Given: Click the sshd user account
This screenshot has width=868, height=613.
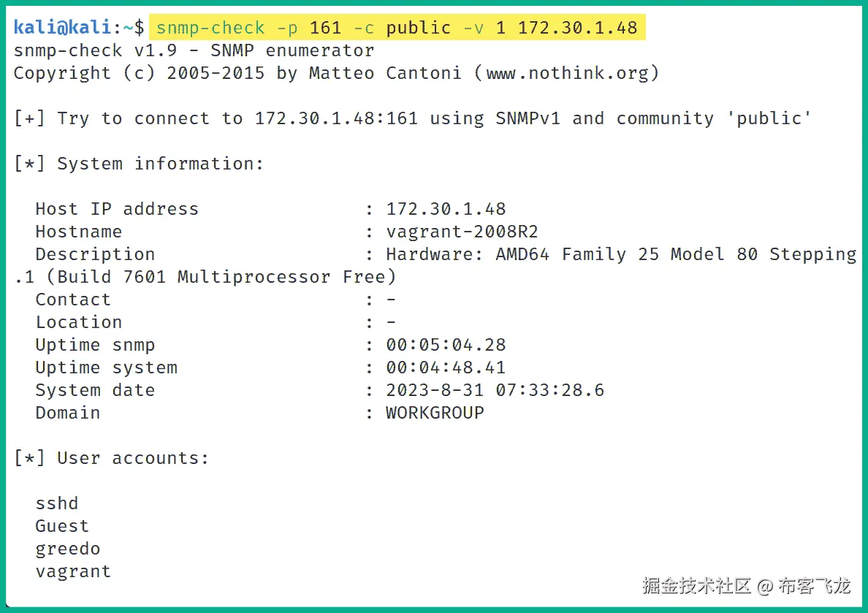Looking at the screenshot, I should click(56, 503).
